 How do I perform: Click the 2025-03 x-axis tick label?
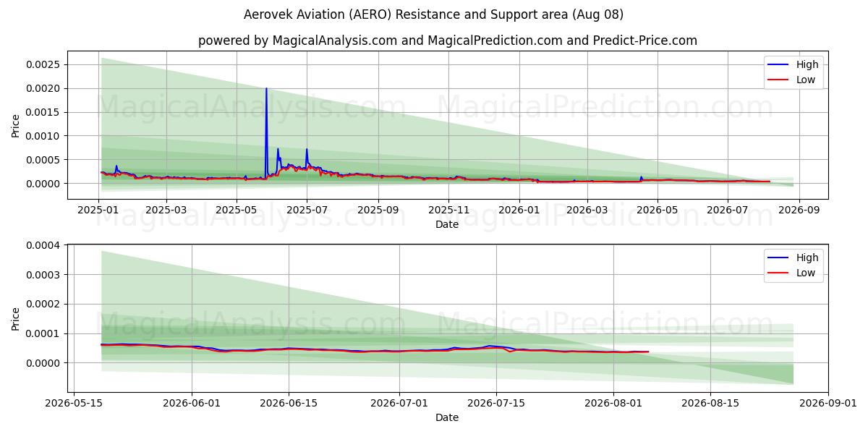166,210
